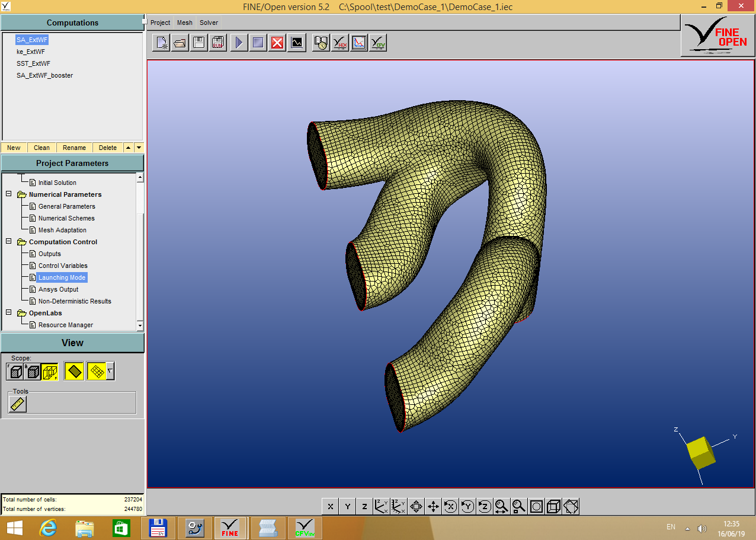
Task: Select the SA_ExtWF_booster computation
Action: [x=45, y=75]
